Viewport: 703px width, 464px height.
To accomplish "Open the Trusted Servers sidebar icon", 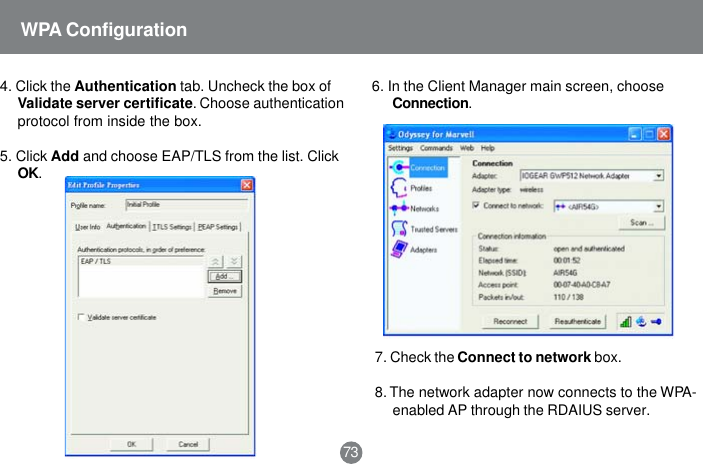I will click(x=399, y=229).
